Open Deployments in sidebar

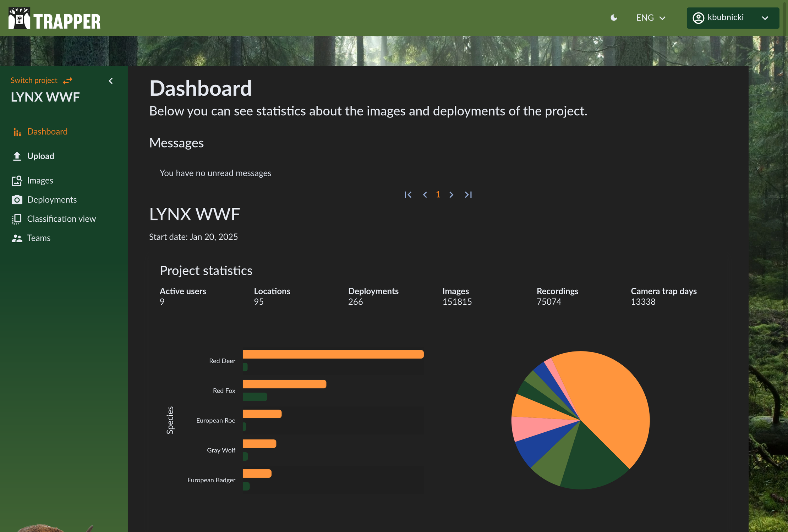(52, 200)
